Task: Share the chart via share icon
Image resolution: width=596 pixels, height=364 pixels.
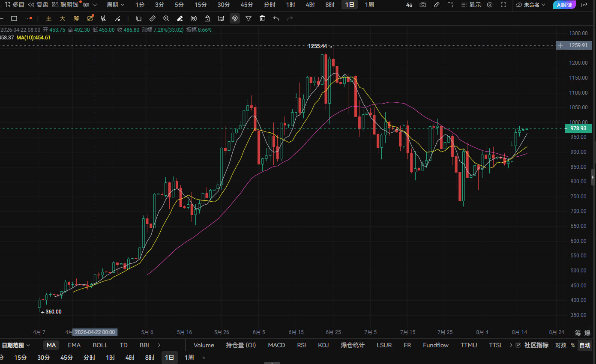Action: point(584,5)
